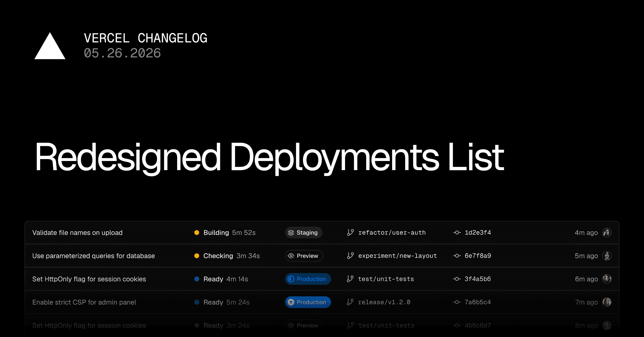Open the author avatar for 6m ago row
Image resolution: width=644 pixels, height=337 pixels.
coord(607,279)
